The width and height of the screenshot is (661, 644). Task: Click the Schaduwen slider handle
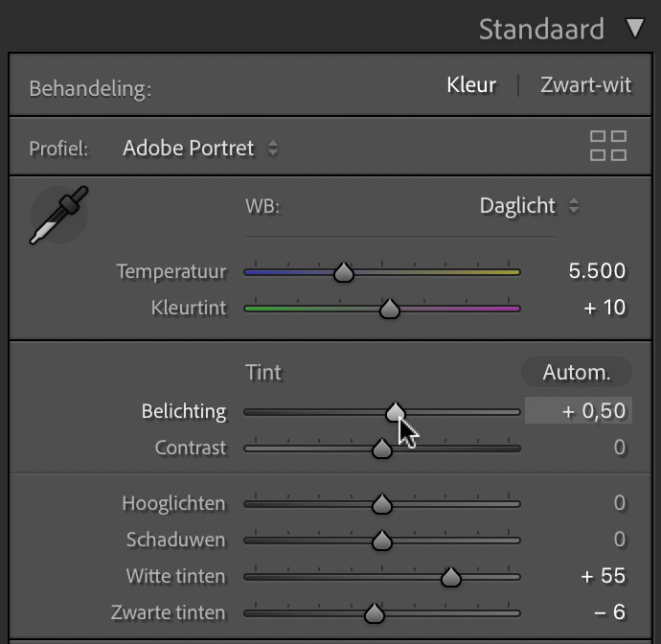click(382, 540)
